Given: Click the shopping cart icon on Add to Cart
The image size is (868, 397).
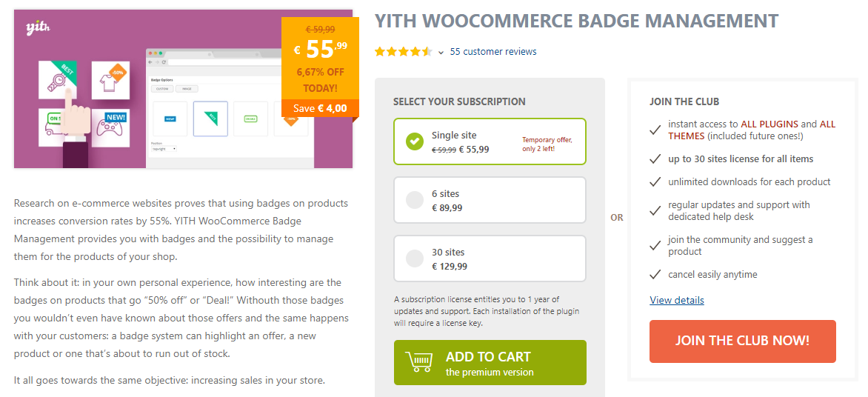Looking at the screenshot, I should point(420,362).
